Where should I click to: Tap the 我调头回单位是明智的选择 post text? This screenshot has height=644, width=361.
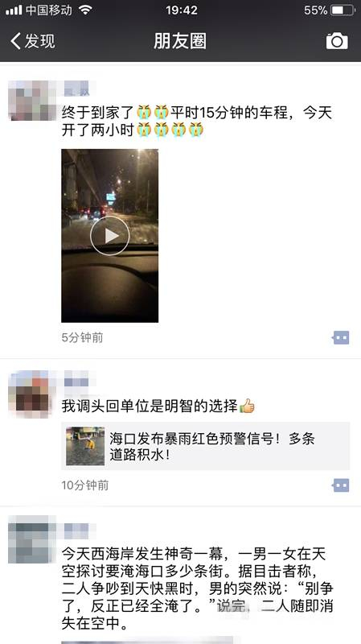158,407
